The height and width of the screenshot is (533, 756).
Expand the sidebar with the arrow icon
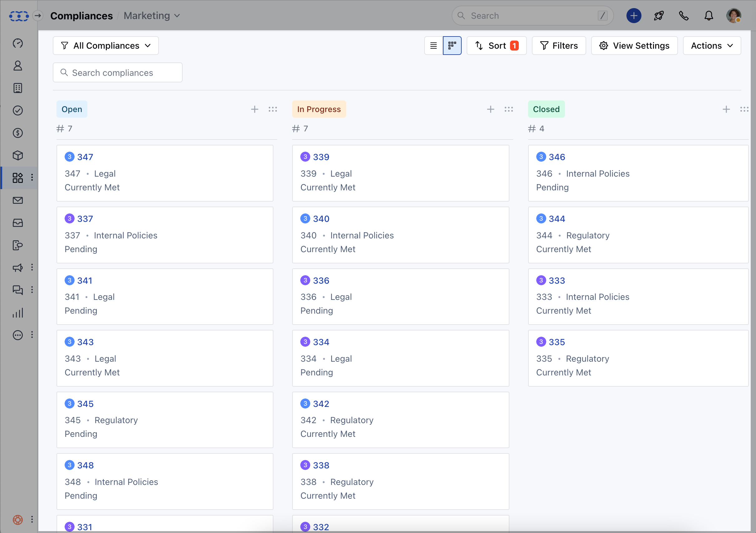tap(38, 16)
